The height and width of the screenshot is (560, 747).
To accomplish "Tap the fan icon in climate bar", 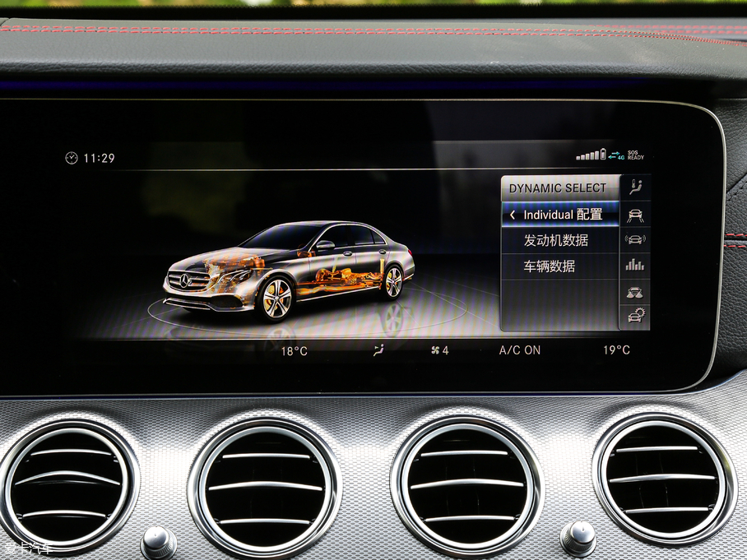I will [x=434, y=349].
